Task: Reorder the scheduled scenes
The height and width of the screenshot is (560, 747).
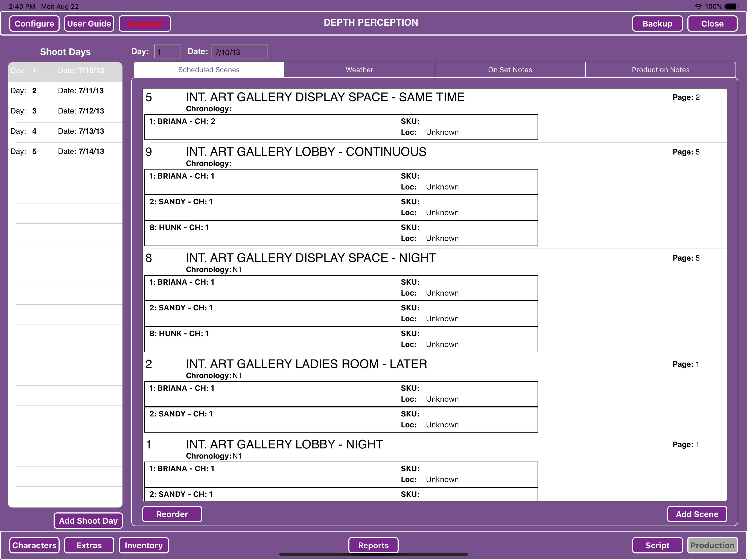Action: tap(172, 514)
